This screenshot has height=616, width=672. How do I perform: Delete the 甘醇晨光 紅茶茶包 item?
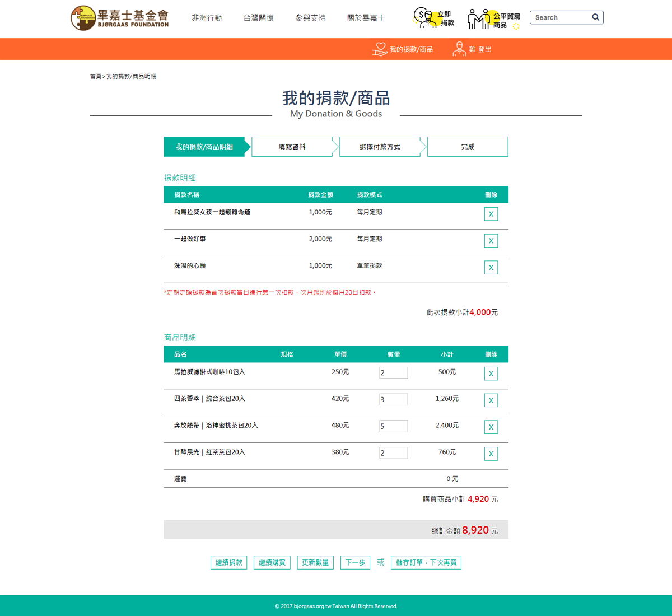(x=491, y=454)
